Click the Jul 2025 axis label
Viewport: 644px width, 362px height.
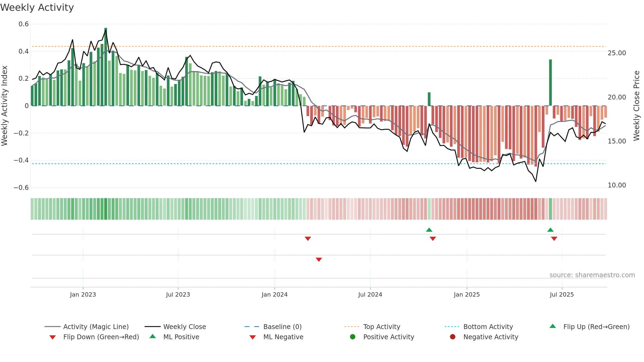(562, 294)
